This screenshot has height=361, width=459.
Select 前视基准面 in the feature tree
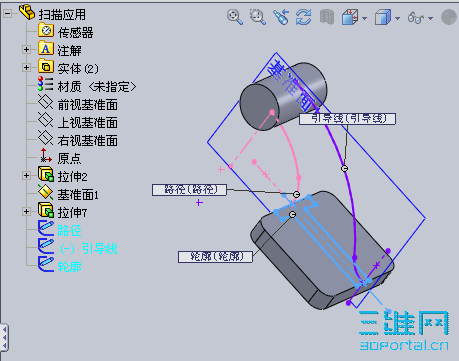tap(87, 105)
